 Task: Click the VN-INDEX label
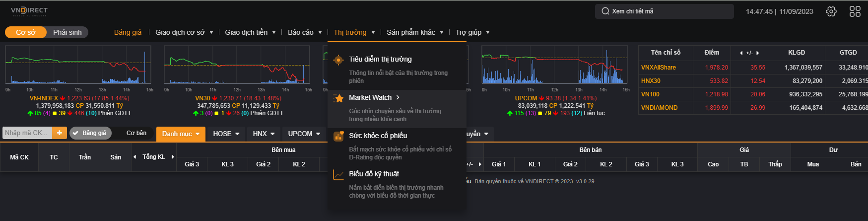(x=44, y=98)
